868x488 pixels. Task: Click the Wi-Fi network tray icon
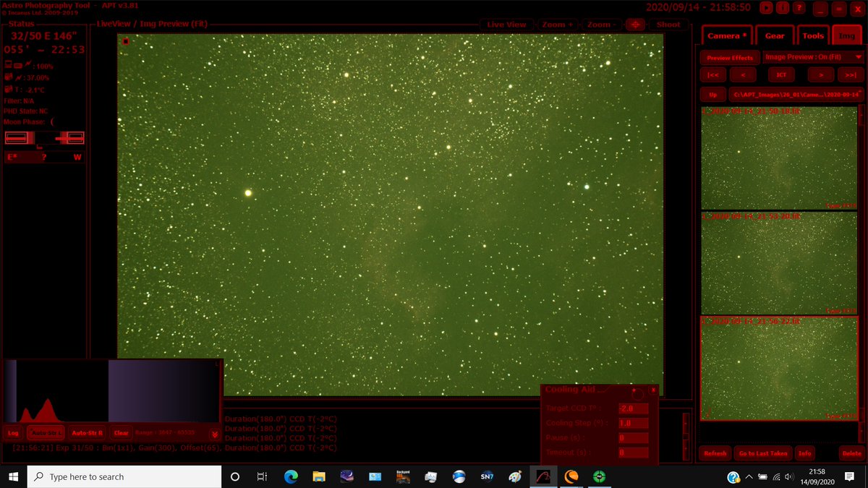(x=777, y=476)
